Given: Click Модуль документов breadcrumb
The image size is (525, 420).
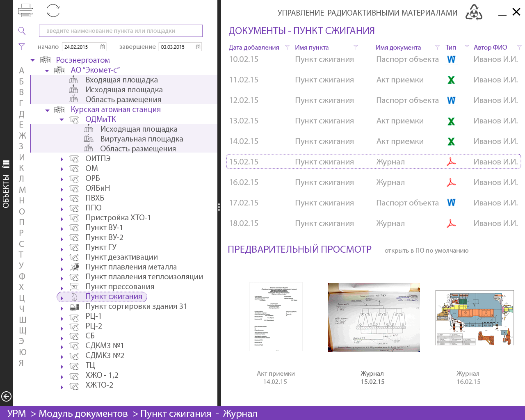Looking at the screenshot, I should [83, 413].
